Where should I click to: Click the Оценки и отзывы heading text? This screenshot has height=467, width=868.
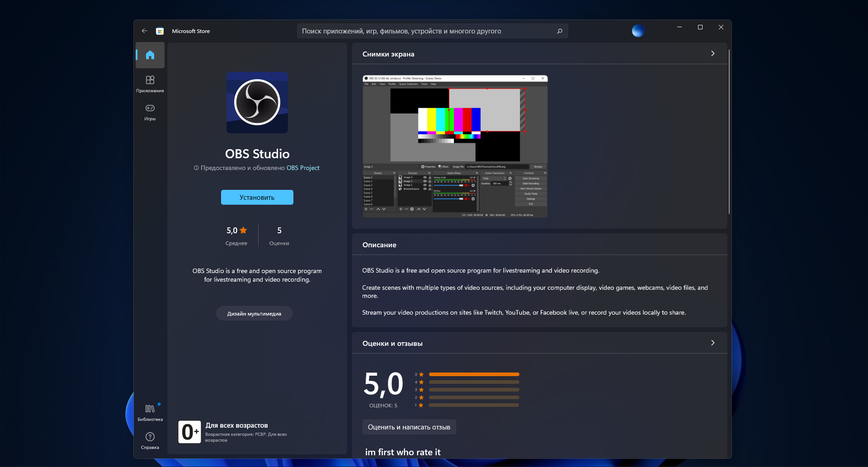(x=392, y=343)
